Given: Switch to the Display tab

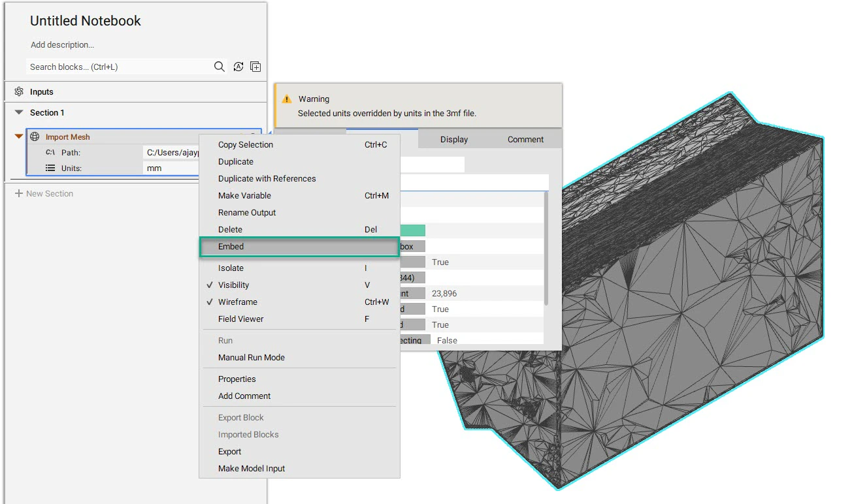Looking at the screenshot, I should click(454, 138).
